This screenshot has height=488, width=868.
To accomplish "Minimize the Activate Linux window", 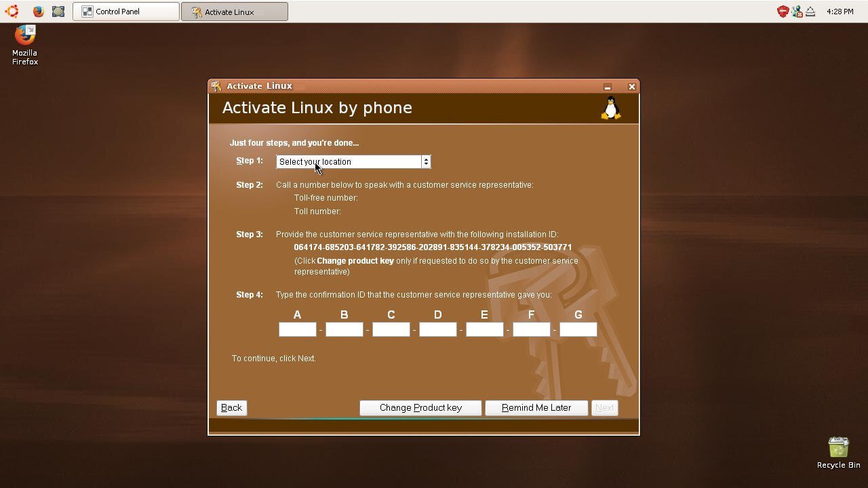I will coord(608,87).
